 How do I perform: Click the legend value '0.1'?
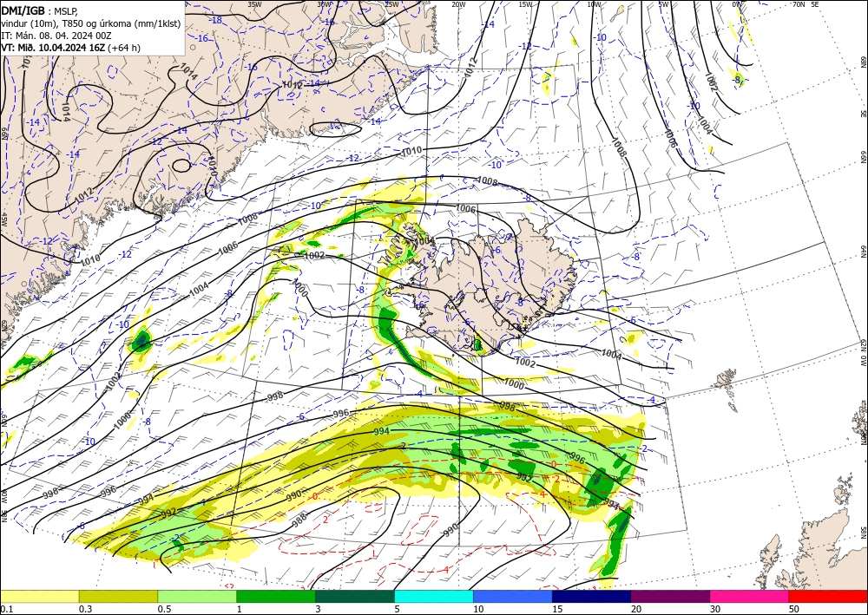click(6, 609)
